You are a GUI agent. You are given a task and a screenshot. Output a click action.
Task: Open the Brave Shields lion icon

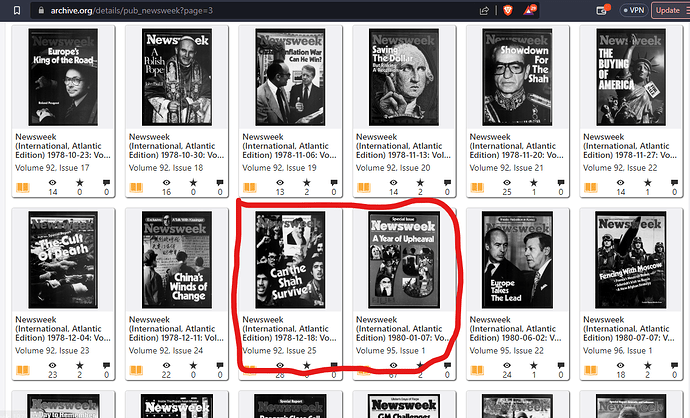tap(507, 10)
